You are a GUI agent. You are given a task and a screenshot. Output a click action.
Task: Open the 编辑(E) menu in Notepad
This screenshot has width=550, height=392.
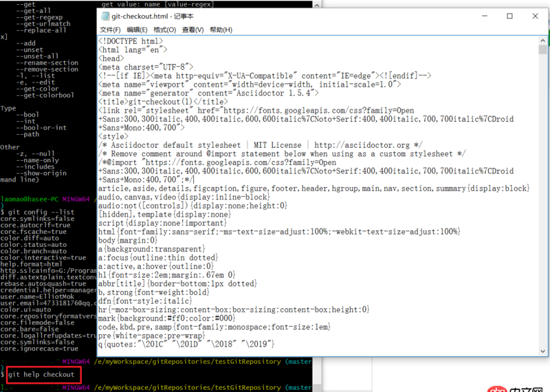(137, 30)
